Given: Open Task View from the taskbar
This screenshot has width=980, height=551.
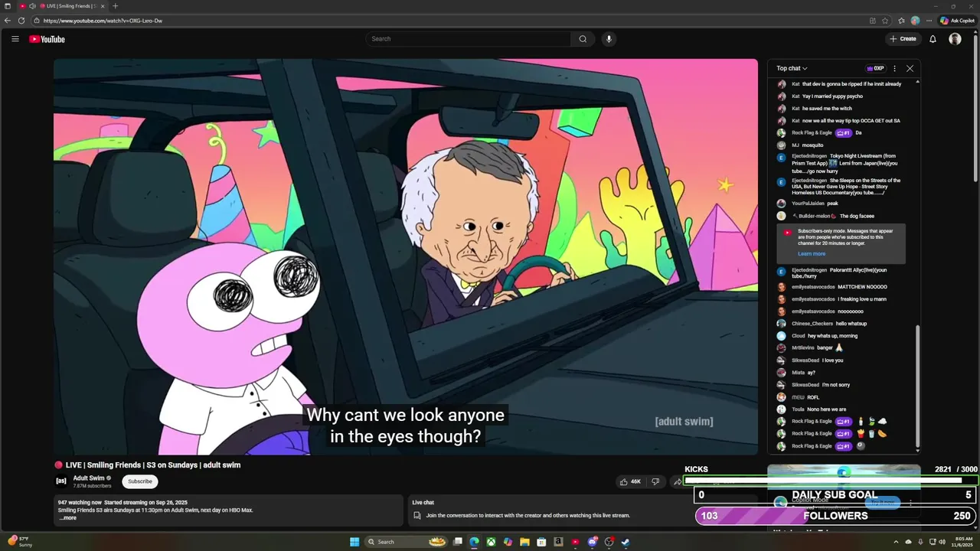Looking at the screenshot, I should (457, 542).
